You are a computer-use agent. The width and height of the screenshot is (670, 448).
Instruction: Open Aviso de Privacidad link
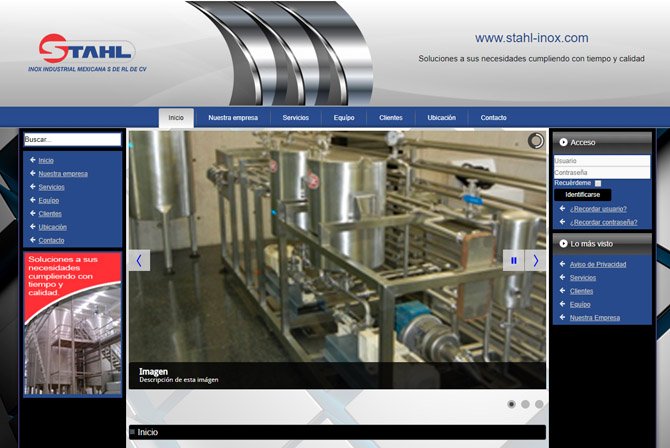pyautogui.click(x=597, y=264)
